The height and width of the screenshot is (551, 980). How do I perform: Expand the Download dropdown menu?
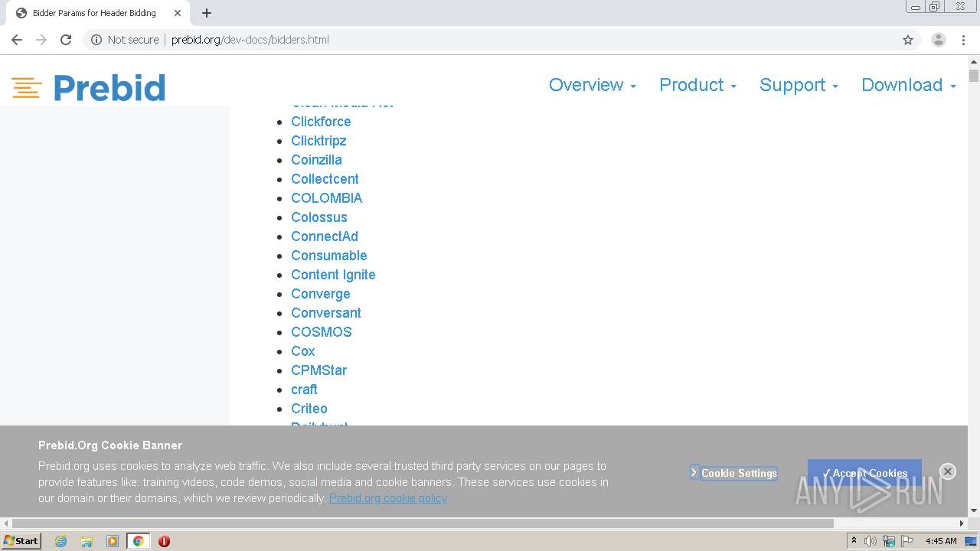909,85
